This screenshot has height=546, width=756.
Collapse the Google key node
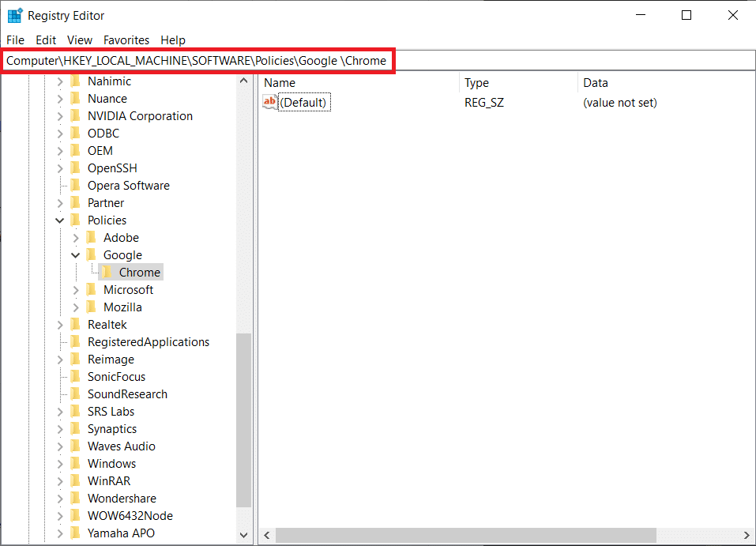[x=76, y=255]
